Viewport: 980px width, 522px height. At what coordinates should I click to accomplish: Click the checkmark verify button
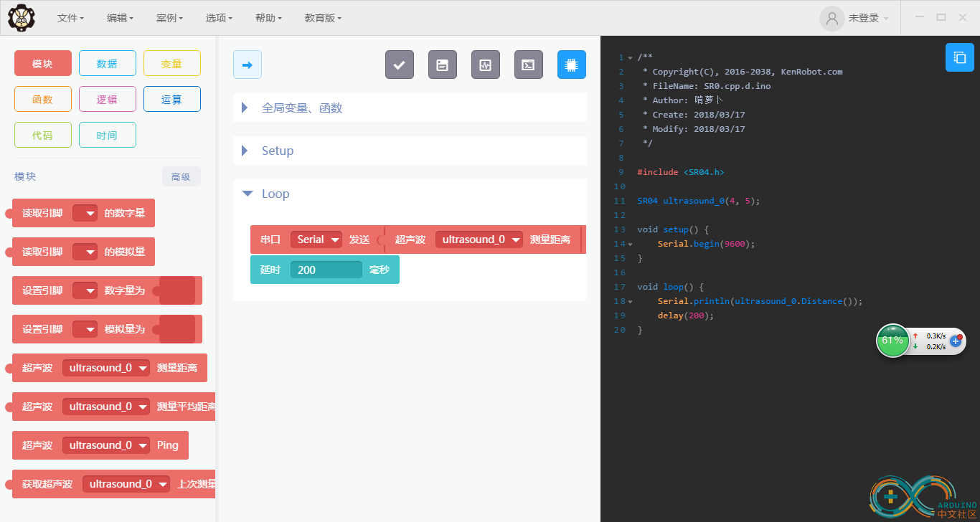pyautogui.click(x=400, y=65)
